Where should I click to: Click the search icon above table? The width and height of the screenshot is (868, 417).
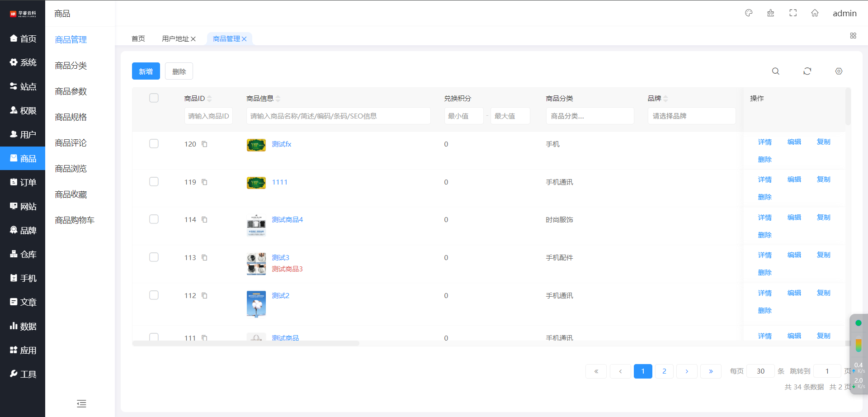pyautogui.click(x=775, y=71)
